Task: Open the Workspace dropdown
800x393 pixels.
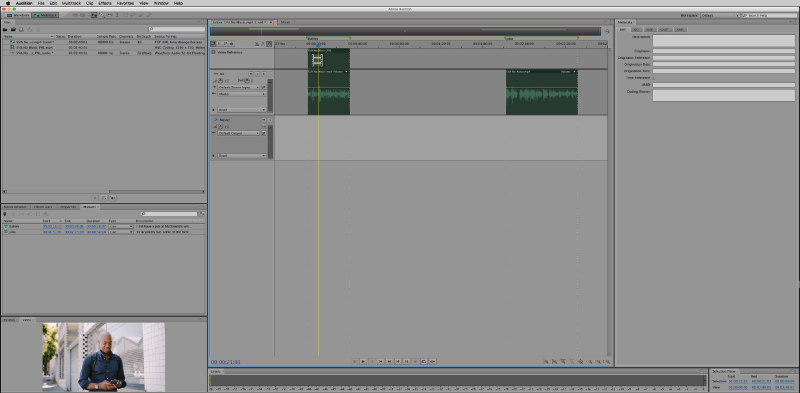Action: point(720,15)
